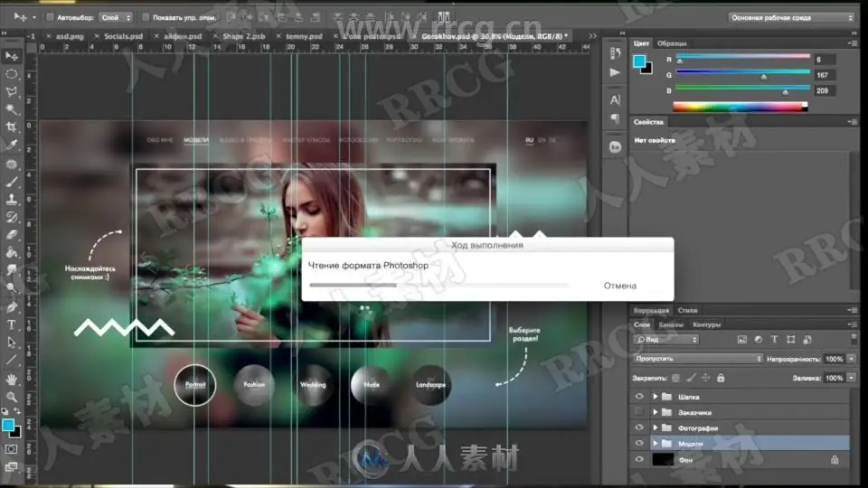Select the Hand tool
The image size is (868, 488).
click(x=13, y=379)
